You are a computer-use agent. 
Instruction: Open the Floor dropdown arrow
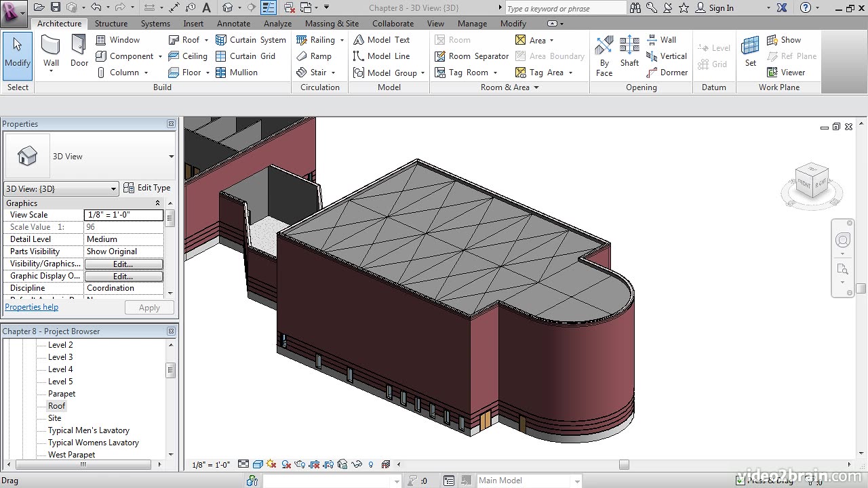coord(207,73)
